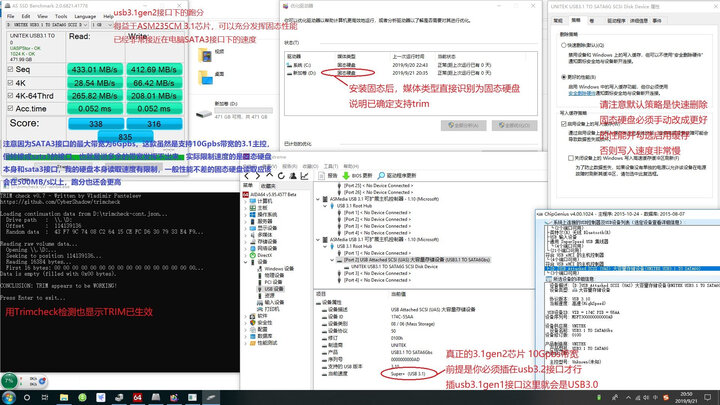
Task: Toggle the 关闭 Windows 写入高速缓存缓冲区刷新 checkbox
Action: point(571,158)
